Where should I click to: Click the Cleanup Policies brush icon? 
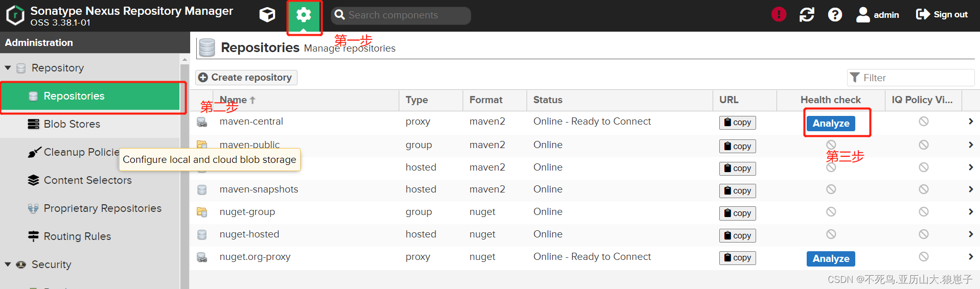[34, 152]
